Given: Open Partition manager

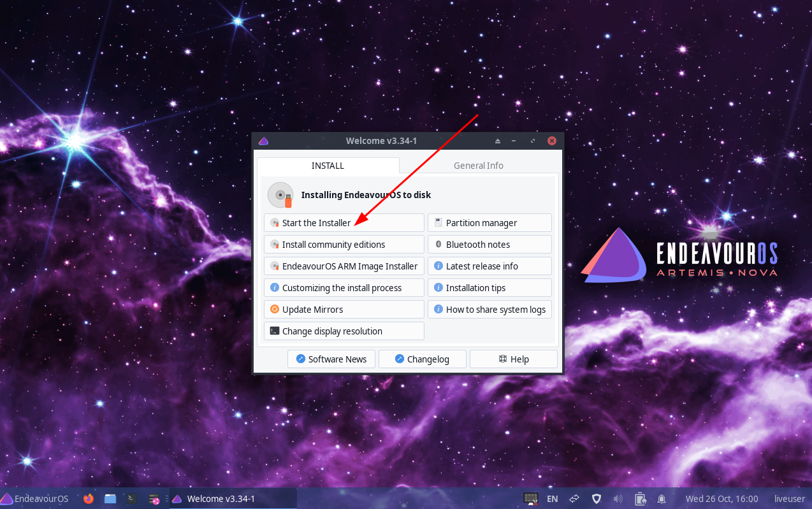Looking at the screenshot, I should click(x=489, y=223).
